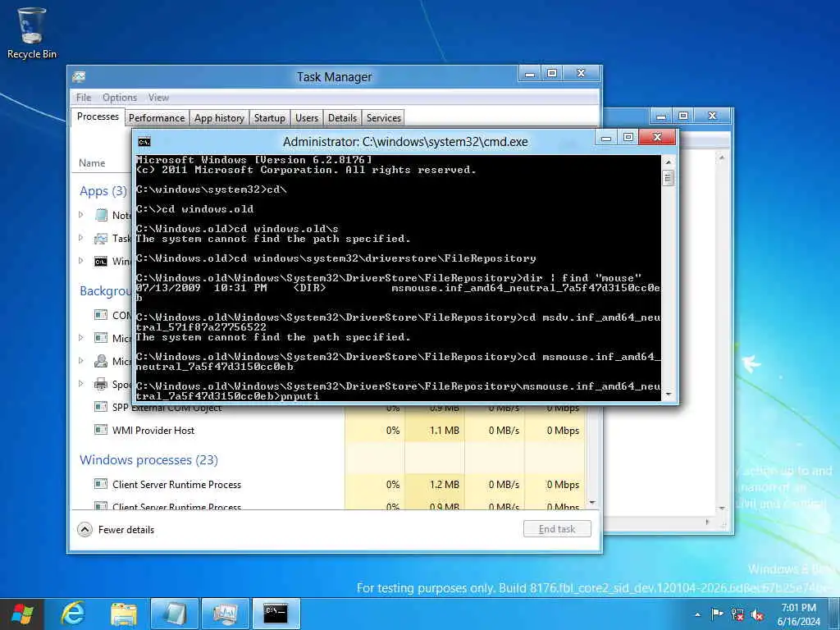Switch to the Users tab

click(307, 118)
